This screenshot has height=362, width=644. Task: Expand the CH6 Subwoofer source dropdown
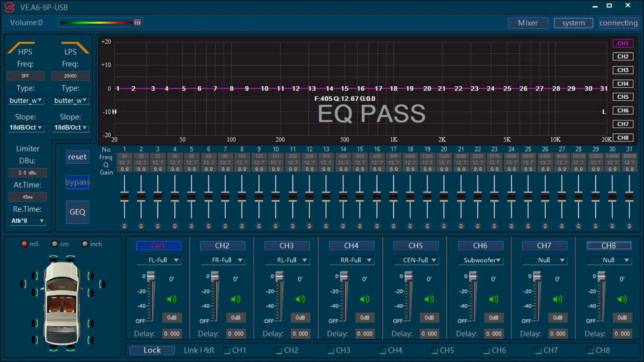coord(481,260)
